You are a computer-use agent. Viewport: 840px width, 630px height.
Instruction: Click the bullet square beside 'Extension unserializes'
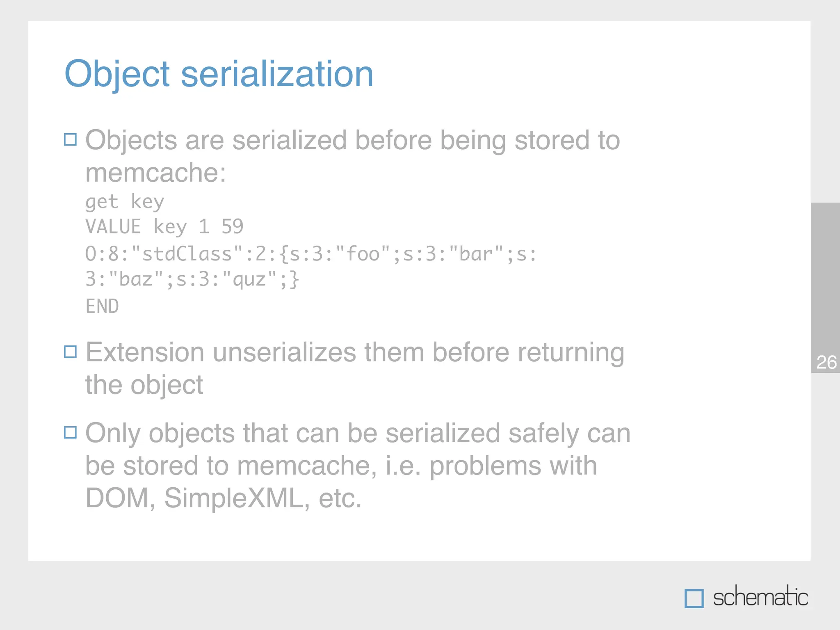[x=71, y=352]
